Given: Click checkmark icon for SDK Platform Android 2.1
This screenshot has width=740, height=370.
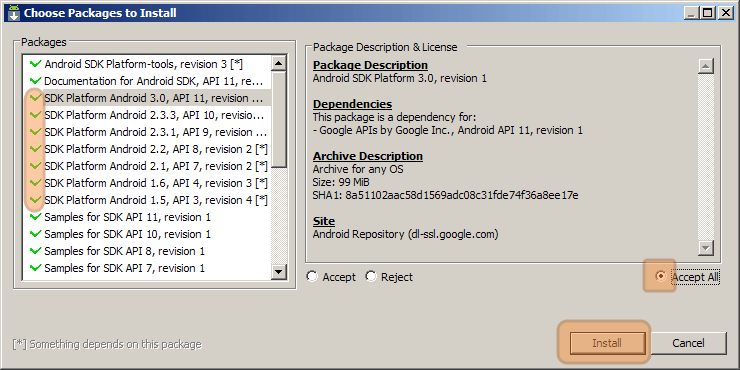Looking at the screenshot, I should coord(35,166).
